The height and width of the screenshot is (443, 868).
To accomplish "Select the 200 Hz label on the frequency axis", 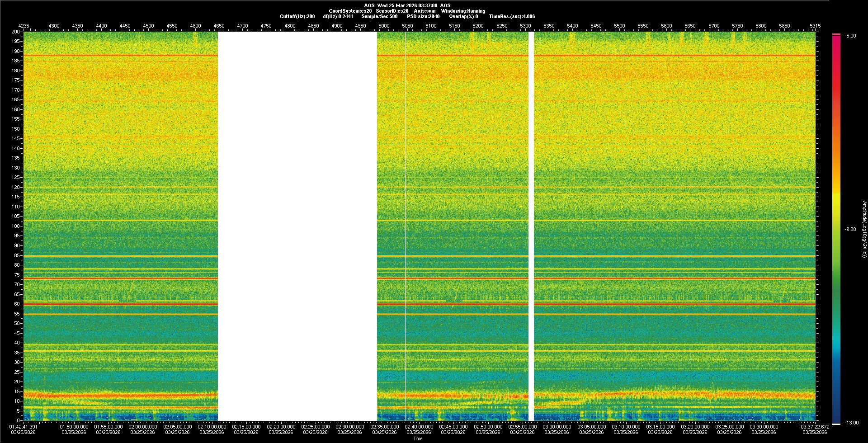I will 16,32.
